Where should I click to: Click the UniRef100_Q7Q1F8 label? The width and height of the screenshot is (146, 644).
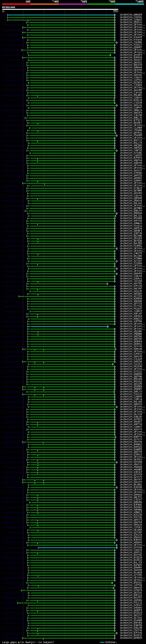pyautogui.click(x=131, y=590)
